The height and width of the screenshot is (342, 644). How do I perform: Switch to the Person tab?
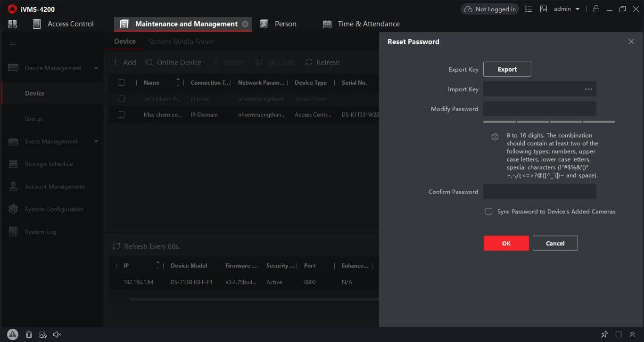tap(278, 24)
